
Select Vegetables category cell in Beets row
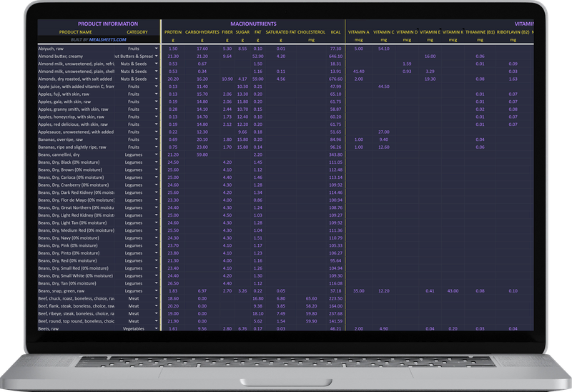point(134,329)
